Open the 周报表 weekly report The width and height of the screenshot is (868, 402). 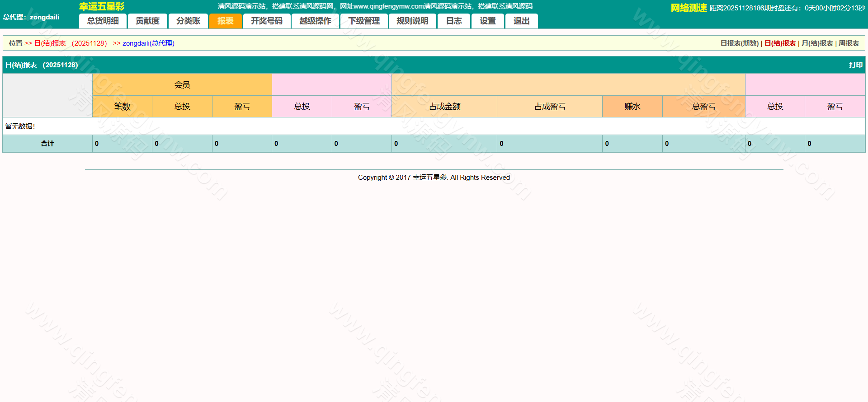tap(849, 43)
